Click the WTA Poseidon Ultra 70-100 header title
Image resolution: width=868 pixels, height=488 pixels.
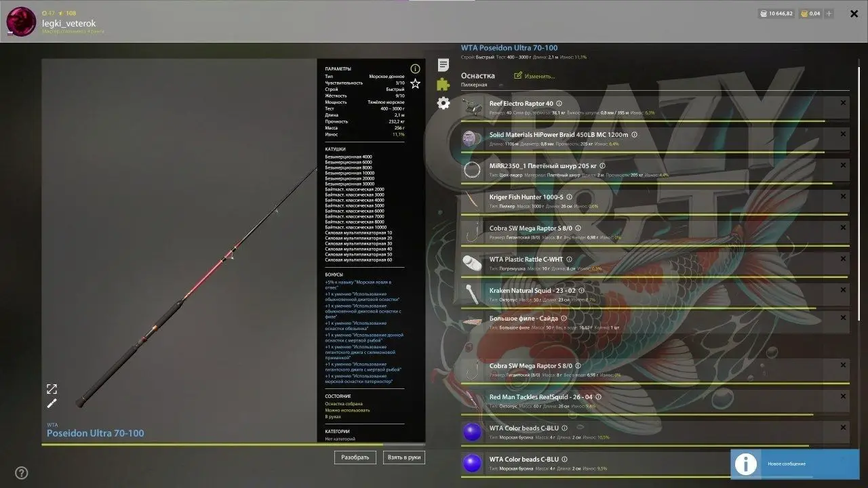[x=509, y=48]
